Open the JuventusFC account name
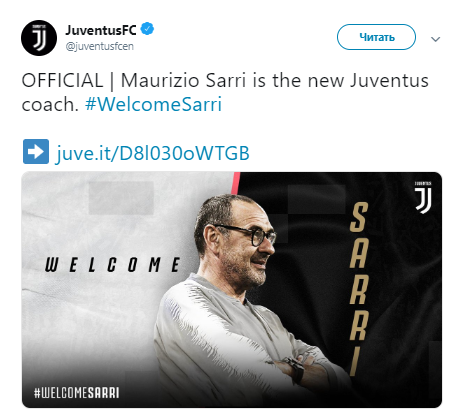Screen dimensions: 456x412 coord(101,30)
